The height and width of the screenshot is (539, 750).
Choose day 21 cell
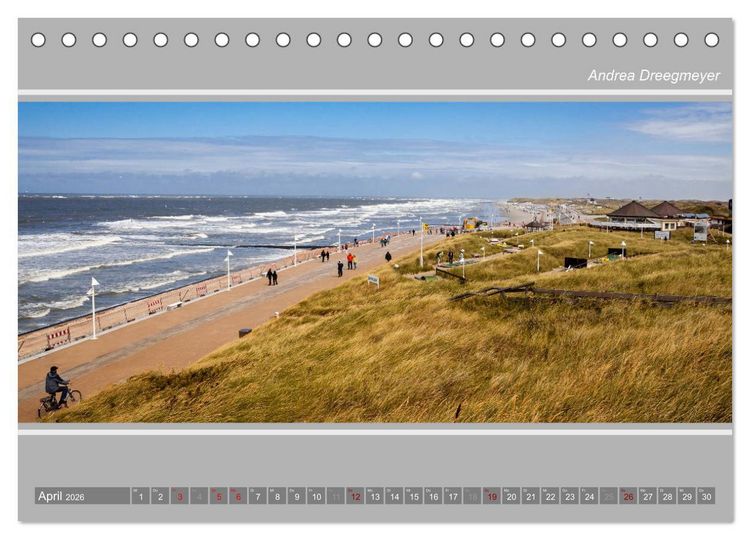(x=531, y=496)
